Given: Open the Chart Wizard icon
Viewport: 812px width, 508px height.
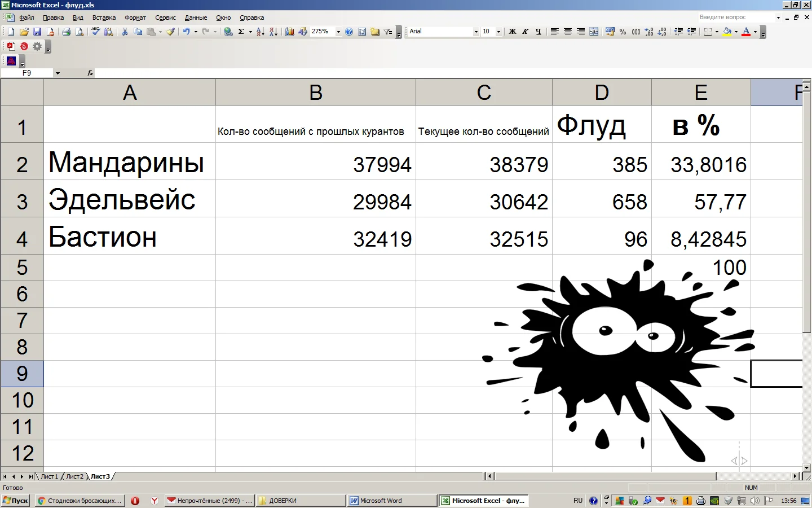Looking at the screenshot, I should coord(289,32).
